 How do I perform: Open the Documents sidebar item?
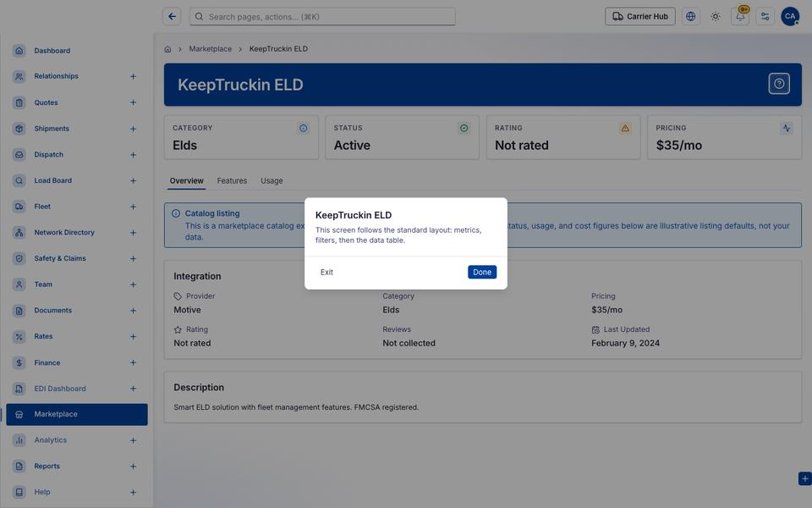click(x=52, y=311)
